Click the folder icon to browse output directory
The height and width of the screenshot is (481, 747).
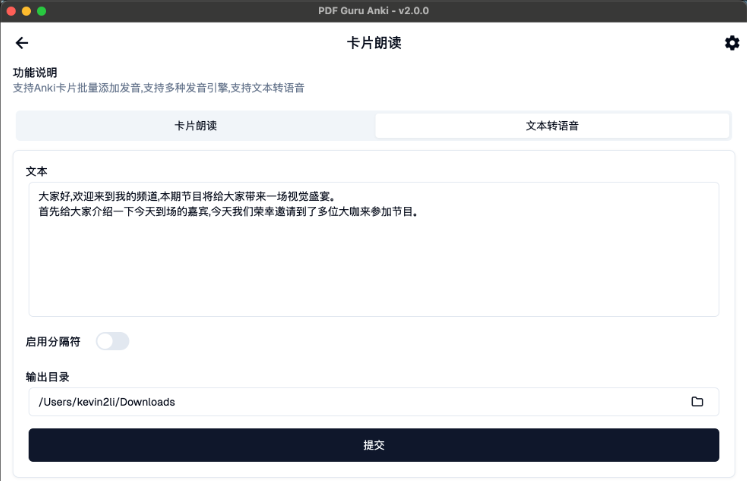click(697, 402)
